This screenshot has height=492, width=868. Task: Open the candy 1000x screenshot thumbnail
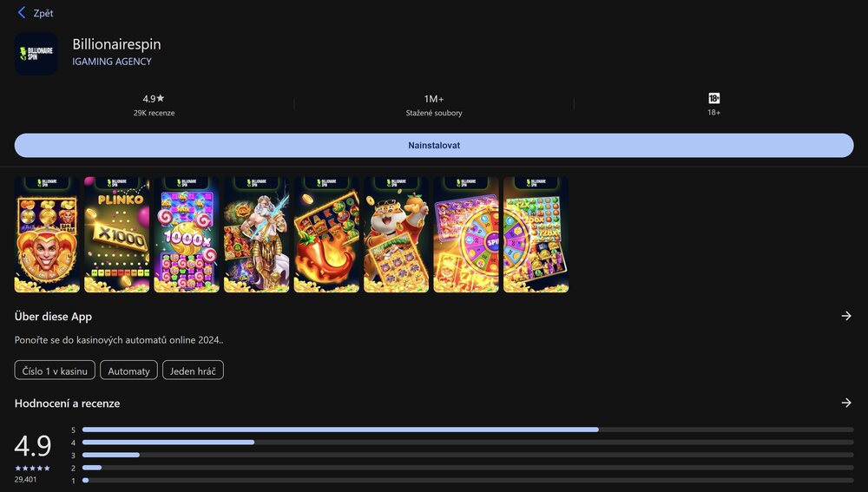click(187, 234)
